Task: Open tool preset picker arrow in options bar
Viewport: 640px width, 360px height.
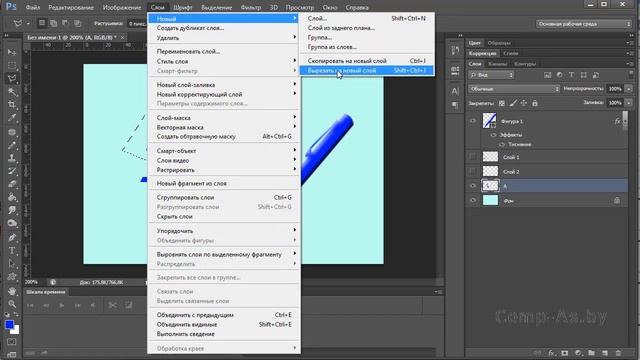Action: (28, 24)
